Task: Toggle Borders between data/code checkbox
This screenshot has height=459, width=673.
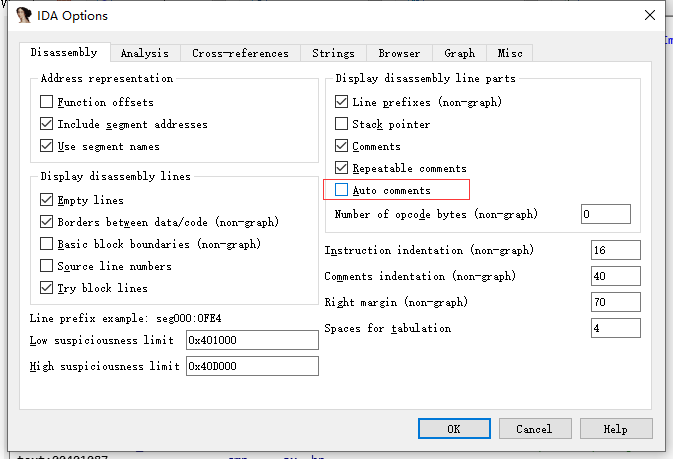Action: pos(46,222)
